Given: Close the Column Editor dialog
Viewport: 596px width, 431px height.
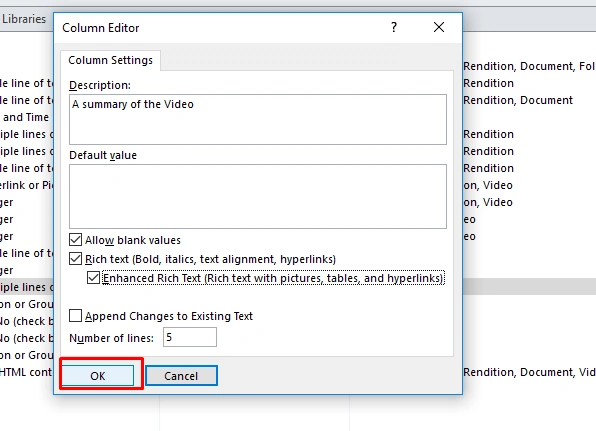Looking at the screenshot, I should coord(439,27).
